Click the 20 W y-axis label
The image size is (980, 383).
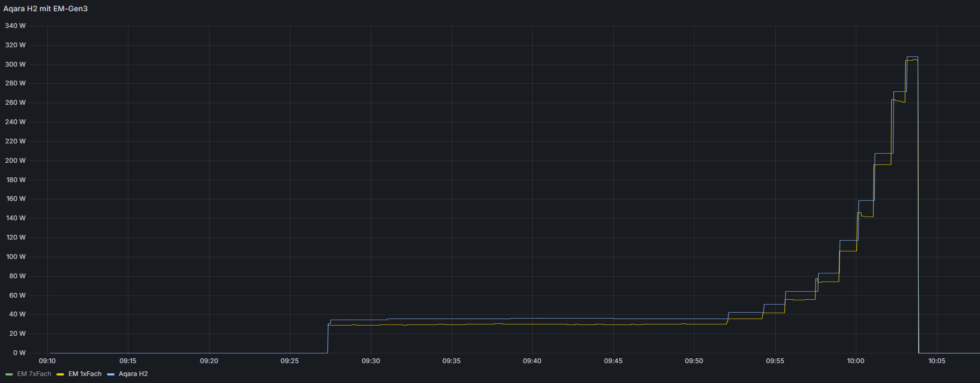(x=17, y=334)
